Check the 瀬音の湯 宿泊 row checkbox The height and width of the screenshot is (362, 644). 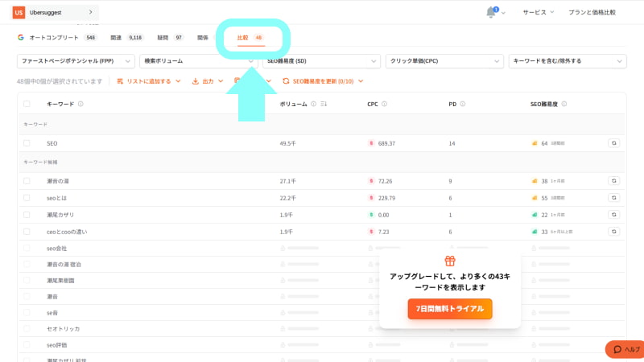[x=27, y=265]
